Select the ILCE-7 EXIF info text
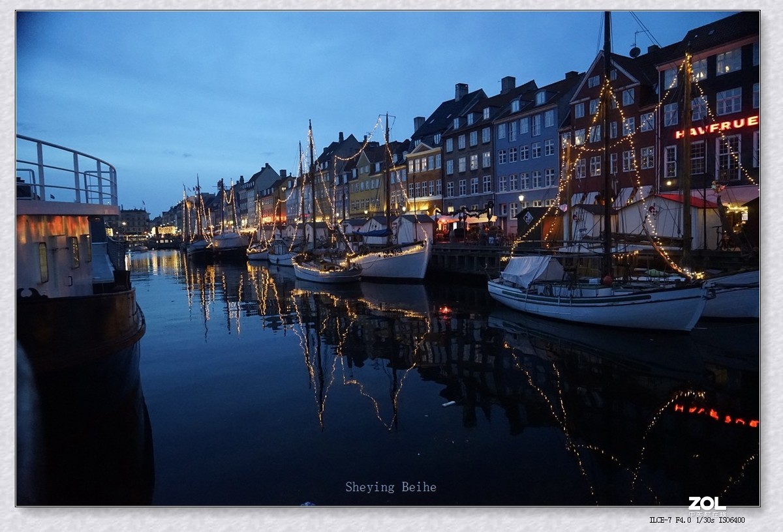 [x=696, y=520]
